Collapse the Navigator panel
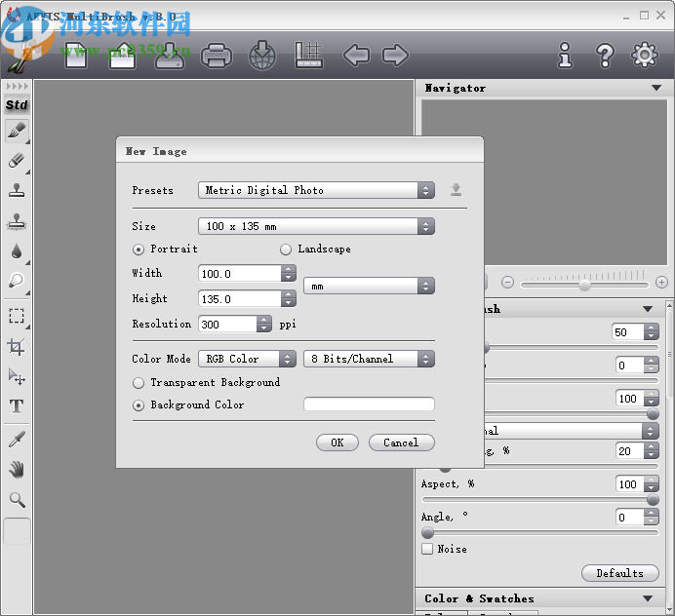Image resolution: width=675 pixels, height=616 pixels. coord(656,88)
